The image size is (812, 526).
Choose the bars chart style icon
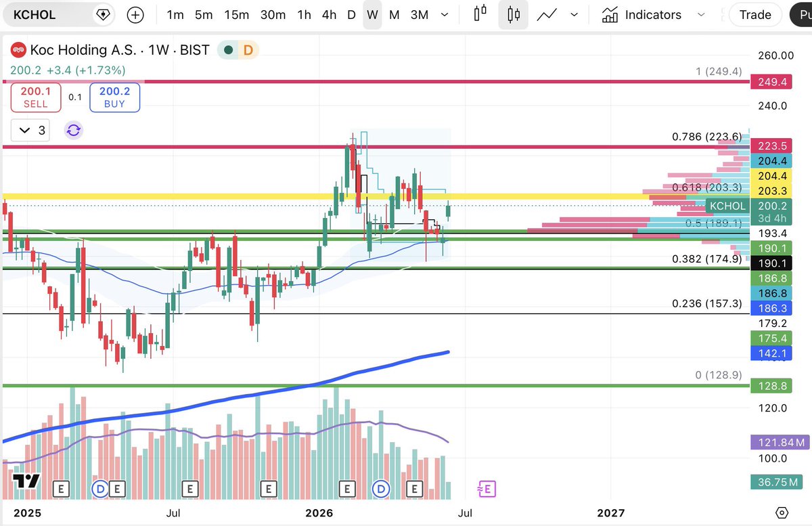(480, 15)
